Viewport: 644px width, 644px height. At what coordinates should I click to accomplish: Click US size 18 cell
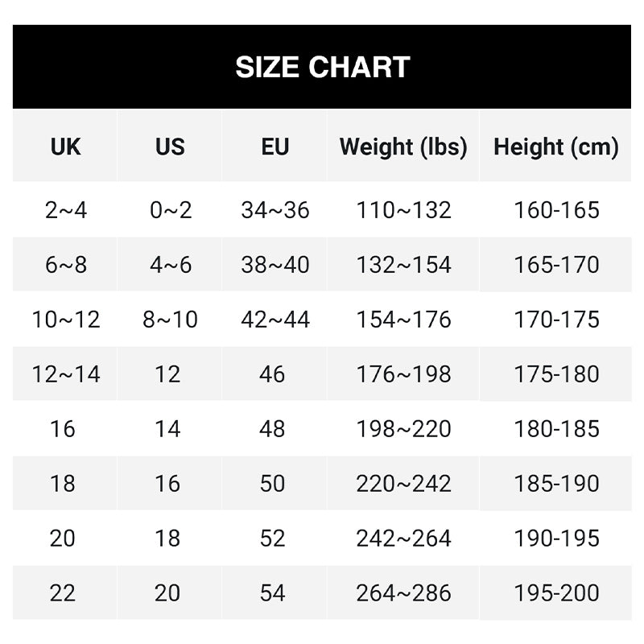tap(167, 539)
